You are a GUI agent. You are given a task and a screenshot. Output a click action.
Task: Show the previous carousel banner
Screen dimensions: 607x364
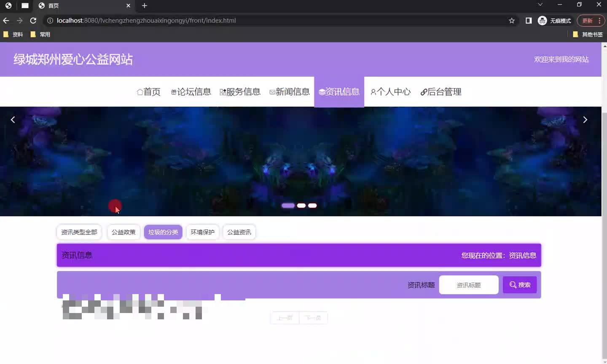(x=13, y=120)
